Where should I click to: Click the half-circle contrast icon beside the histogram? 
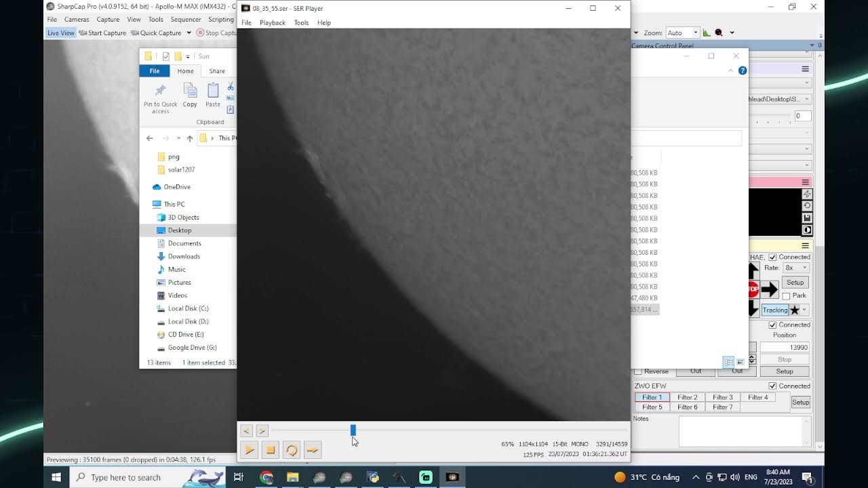coord(807,230)
